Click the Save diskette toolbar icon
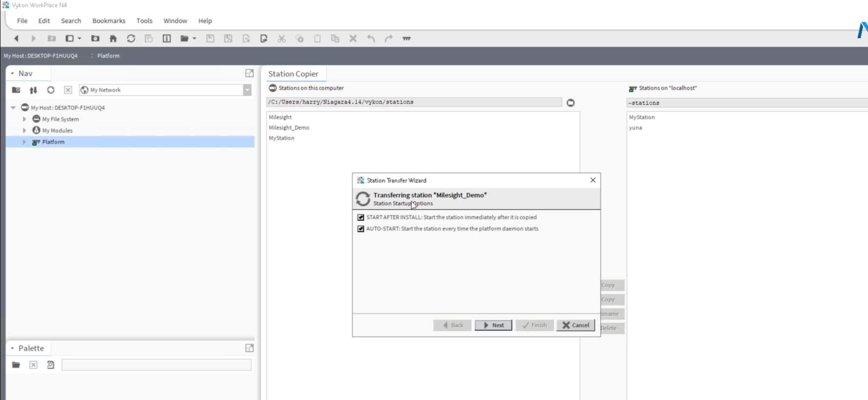This screenshot has height=400, width=868. 210,39
